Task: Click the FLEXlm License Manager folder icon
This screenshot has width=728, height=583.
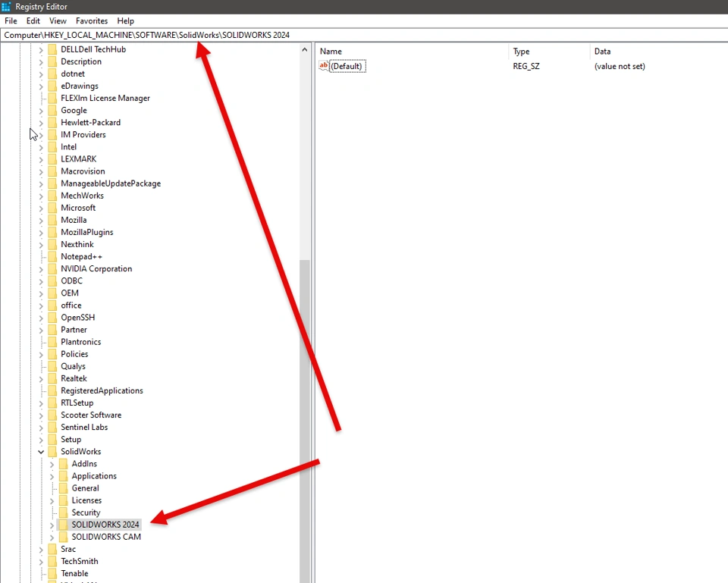Action: point(52,98)
